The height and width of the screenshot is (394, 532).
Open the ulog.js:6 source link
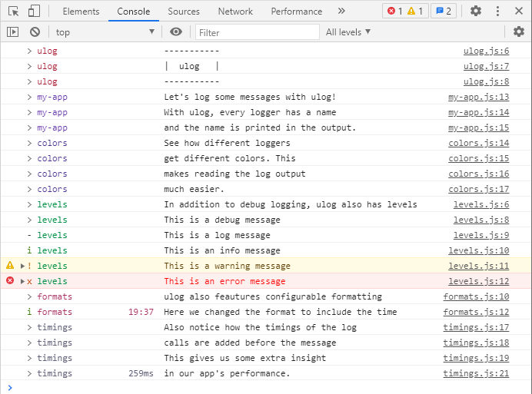coord(486,51)
